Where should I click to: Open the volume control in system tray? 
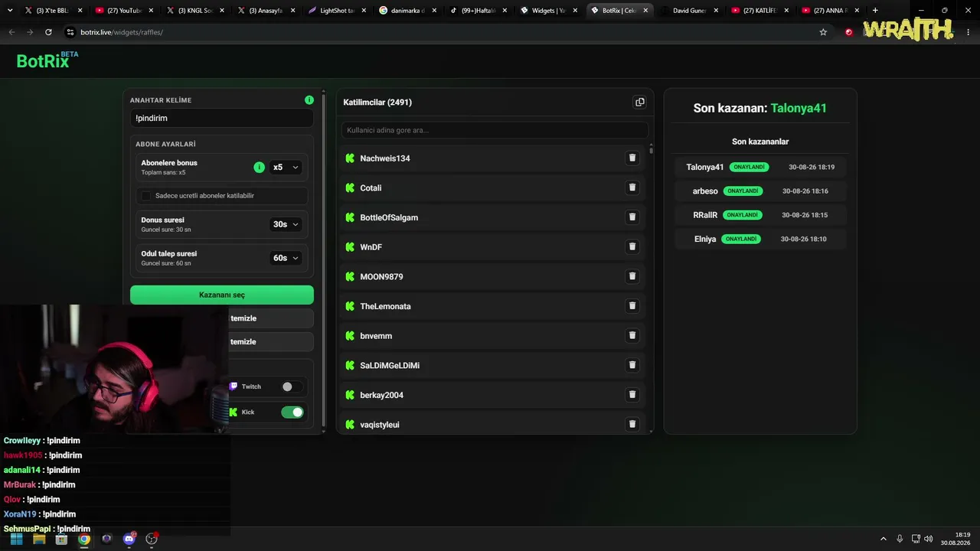pyautogui.click(x=928, y=539)
